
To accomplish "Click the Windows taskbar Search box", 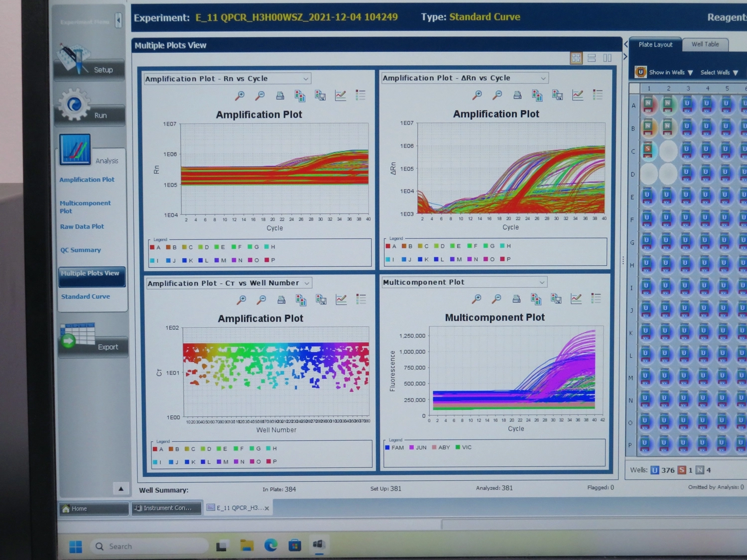I will [x=149, y=546].
